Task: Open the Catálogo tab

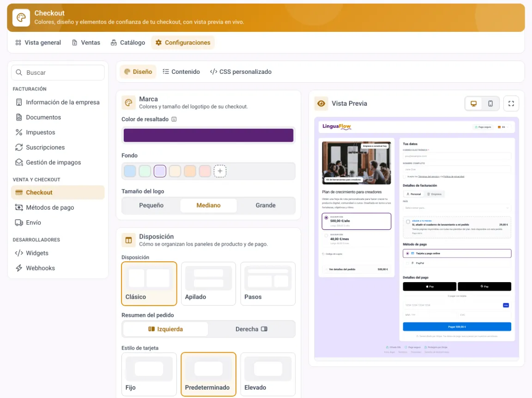Action: pos(128,43)
